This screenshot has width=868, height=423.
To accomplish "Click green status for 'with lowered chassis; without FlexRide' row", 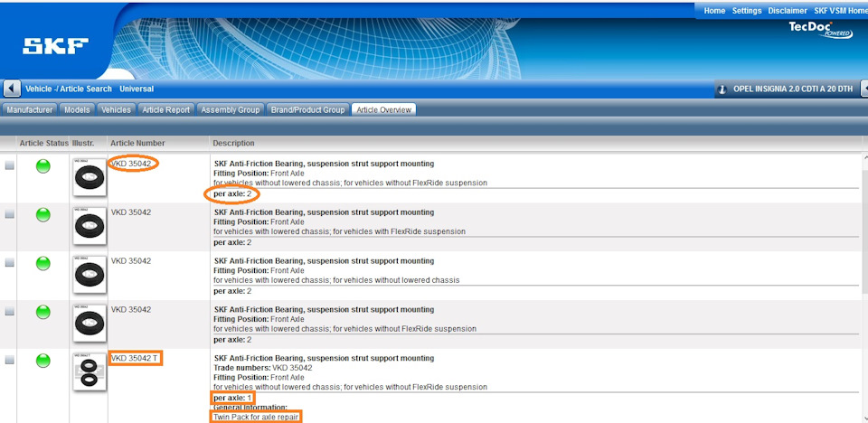I will tap(43, 312).
